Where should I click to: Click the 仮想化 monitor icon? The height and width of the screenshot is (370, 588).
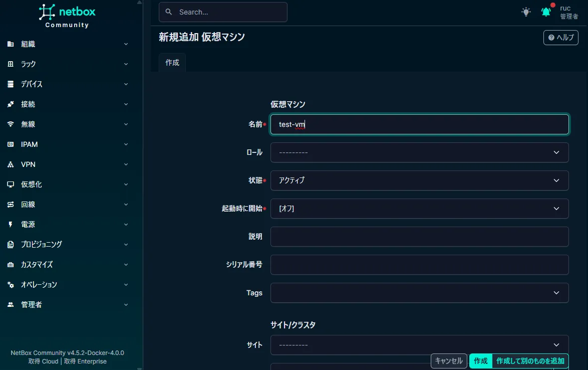(11, 184)
